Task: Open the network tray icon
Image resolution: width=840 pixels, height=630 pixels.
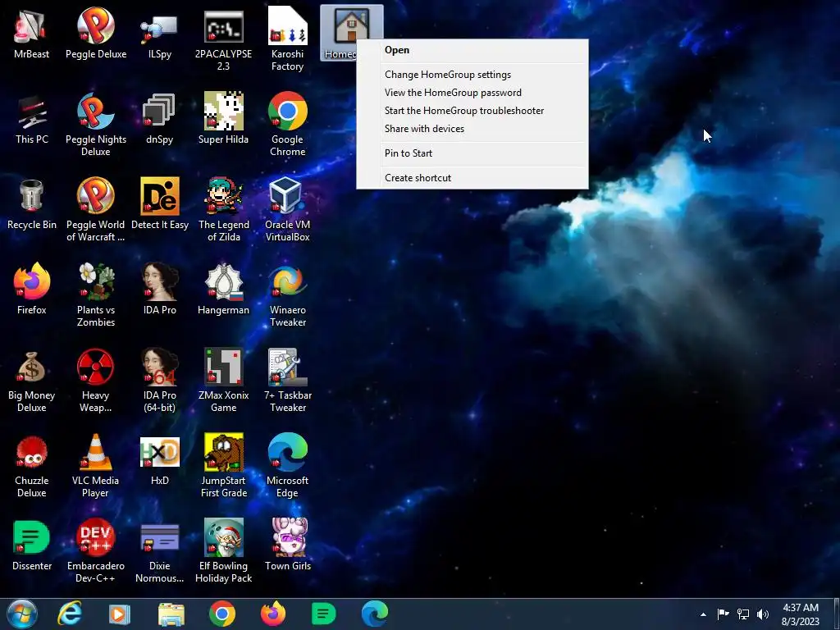Action: tap(743, 614)
